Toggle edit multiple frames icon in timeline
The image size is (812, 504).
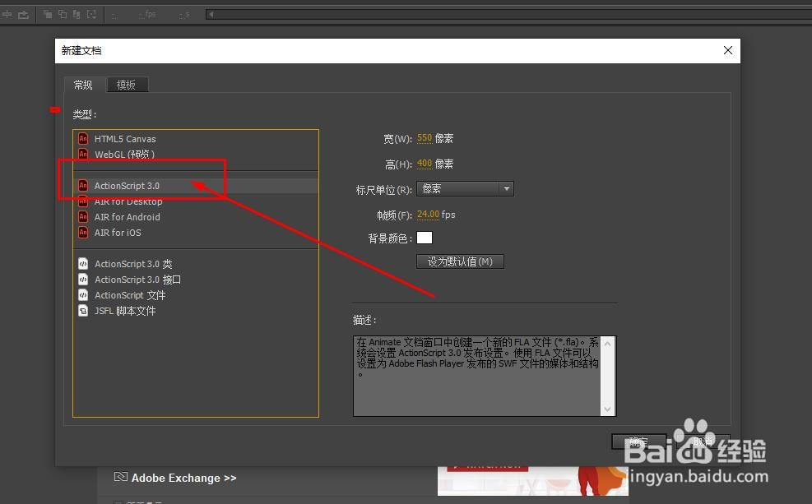point(77,15)
